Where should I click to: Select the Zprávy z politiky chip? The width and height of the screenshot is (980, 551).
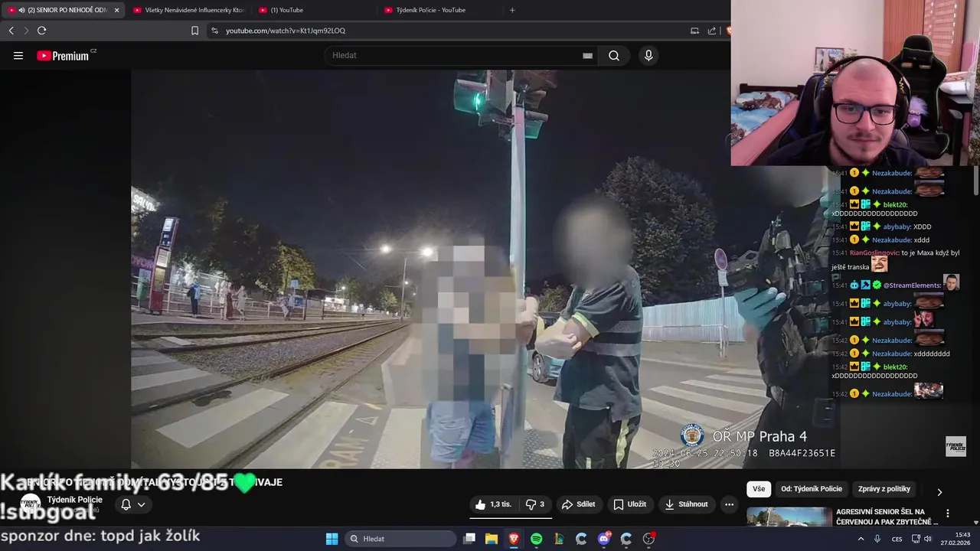[884, 489]
